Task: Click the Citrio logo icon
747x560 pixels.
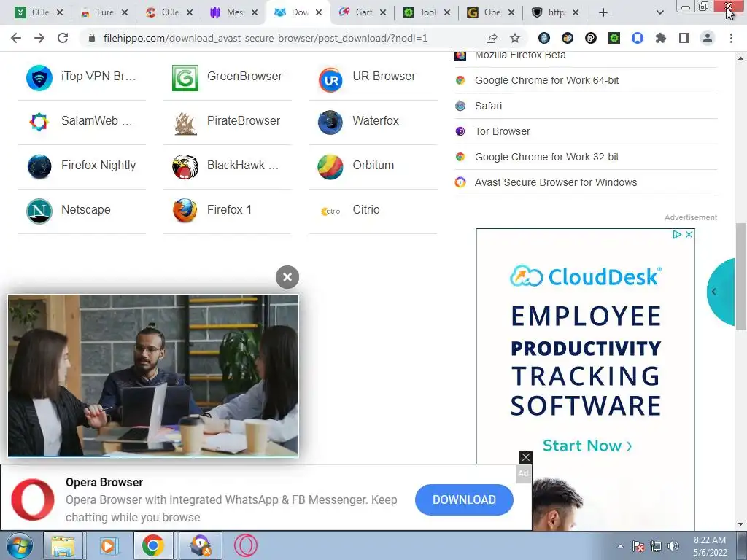Action: pyautogui.click(x=330, y=211)
